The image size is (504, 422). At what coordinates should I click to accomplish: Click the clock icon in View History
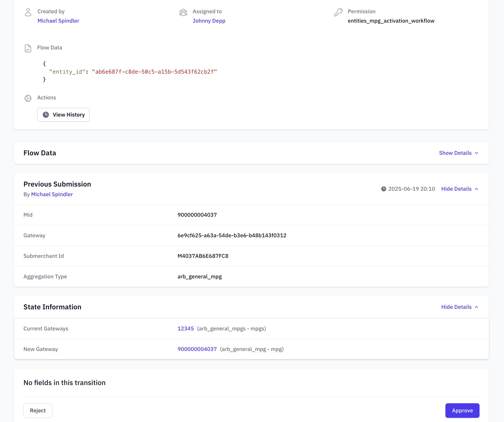point(46,115)
